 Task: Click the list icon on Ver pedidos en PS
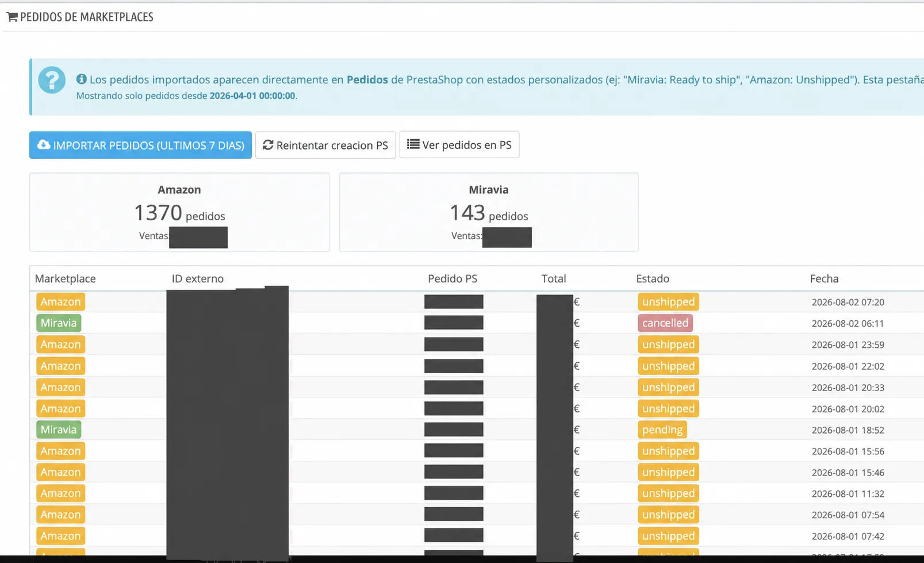click(x=413, y=144)
